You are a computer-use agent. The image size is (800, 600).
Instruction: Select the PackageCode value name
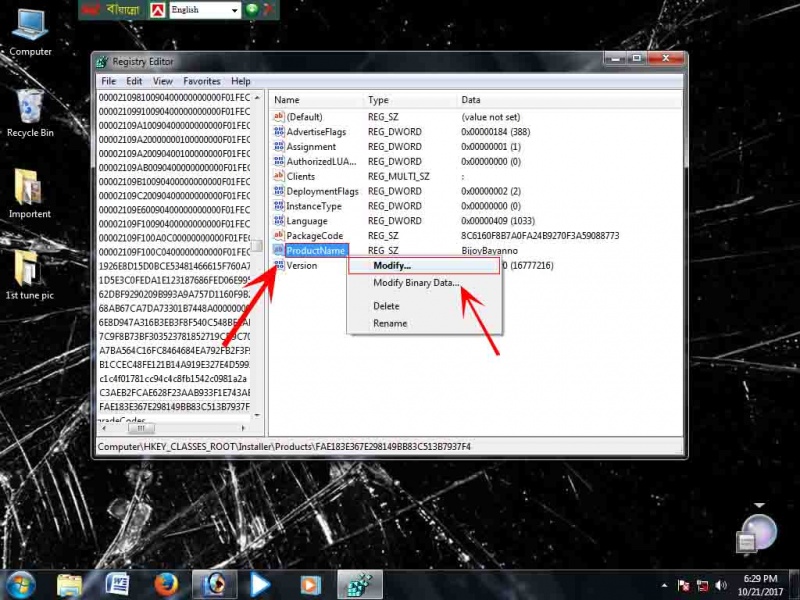coord(314,236)
